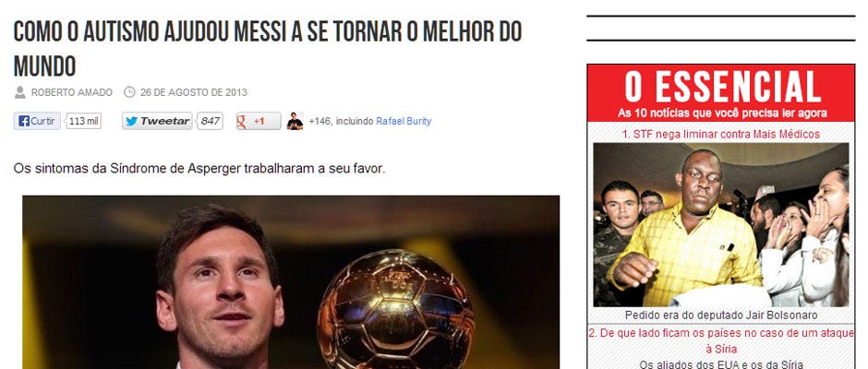Click the Roberto Amado author name

click(x=71, y=92)
